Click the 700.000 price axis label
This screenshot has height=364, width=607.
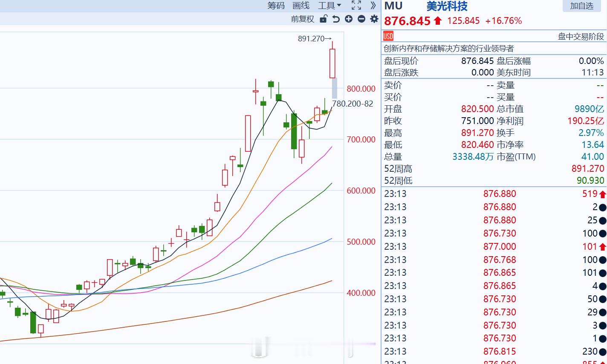click(x=361, y=139)
